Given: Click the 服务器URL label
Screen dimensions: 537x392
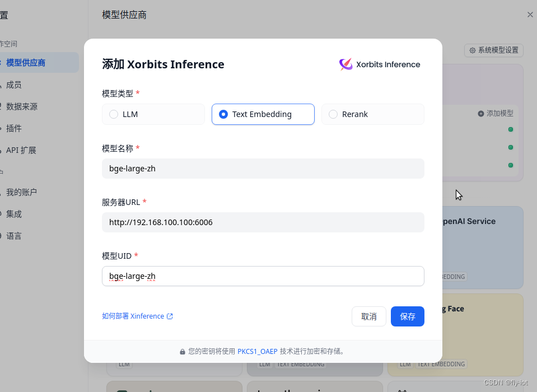Looking at the screenshot, I should click(121, 202).
